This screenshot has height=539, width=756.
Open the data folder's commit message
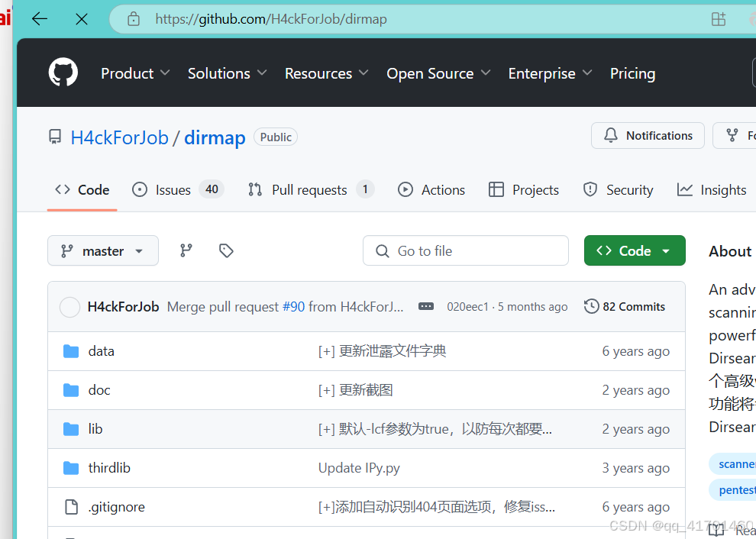(383, 351)
